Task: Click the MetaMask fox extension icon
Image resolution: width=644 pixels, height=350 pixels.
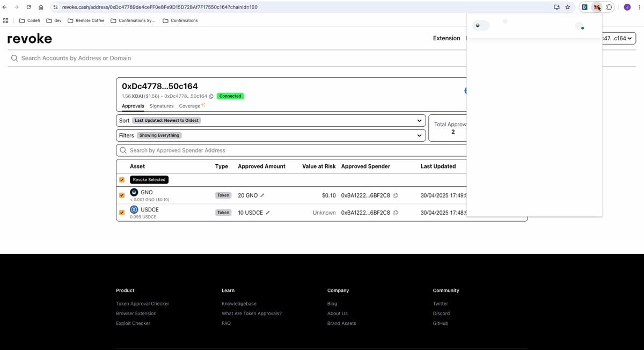Action: click(x=597, y=7)
